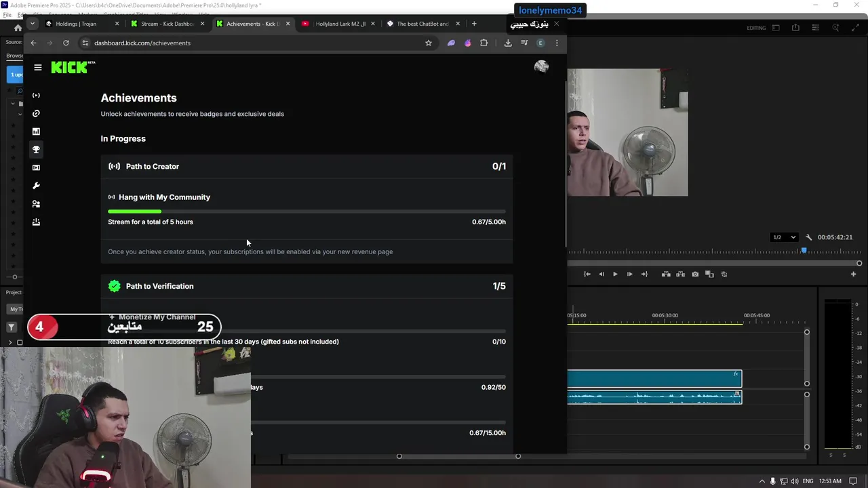Image resolution: width=868 pixels, height=488 pixels.
Task: Open the Kick sidebar hamburger menu
Action: 38,67
